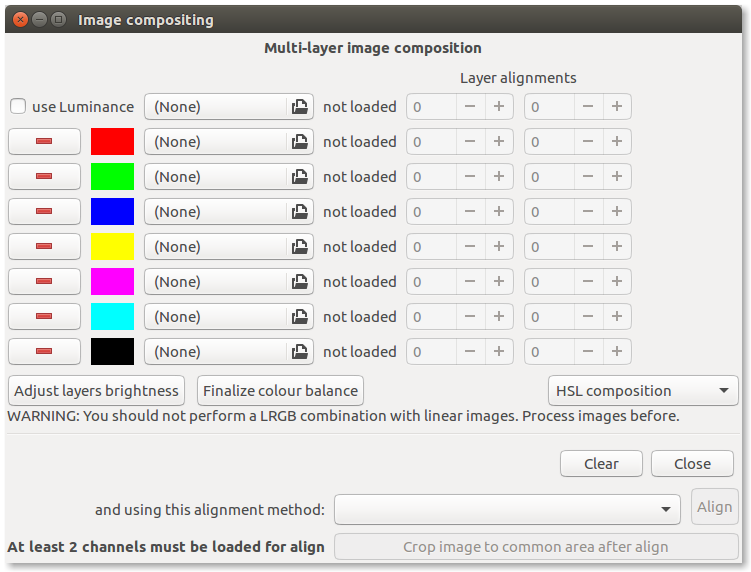Click Finalize colour balance button
This screenshot has width=751, height=572.
(x=279, y=391)
